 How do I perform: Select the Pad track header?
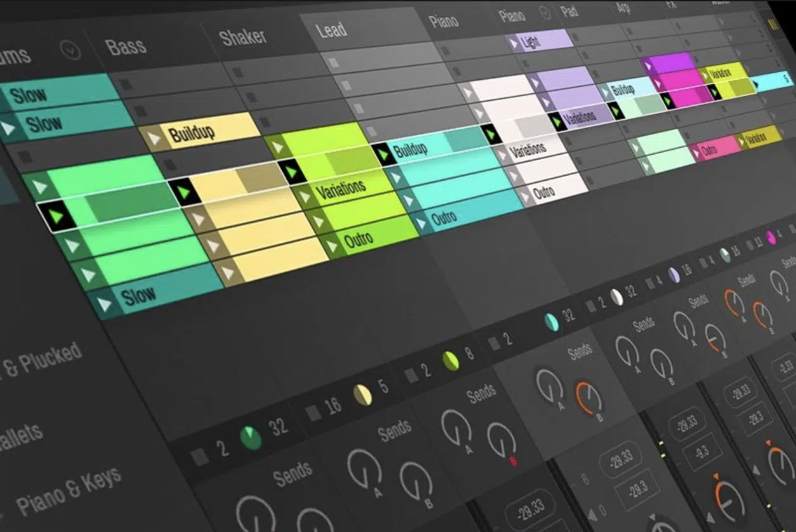pos(569,11)
